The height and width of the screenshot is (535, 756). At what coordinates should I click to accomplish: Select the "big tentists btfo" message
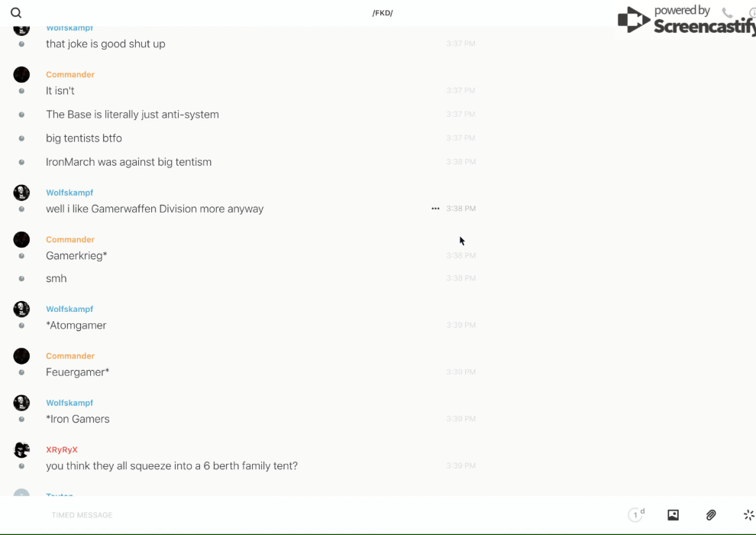(x=84, y=138)
